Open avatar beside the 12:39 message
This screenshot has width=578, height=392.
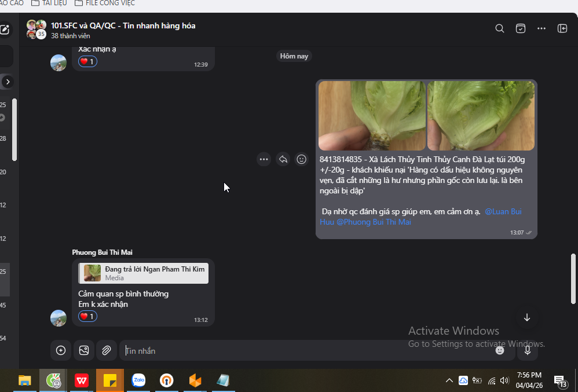pos(58,63)
